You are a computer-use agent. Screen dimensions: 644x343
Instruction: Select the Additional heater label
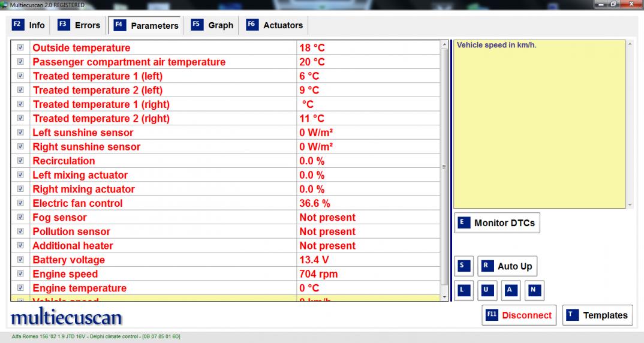73,246
